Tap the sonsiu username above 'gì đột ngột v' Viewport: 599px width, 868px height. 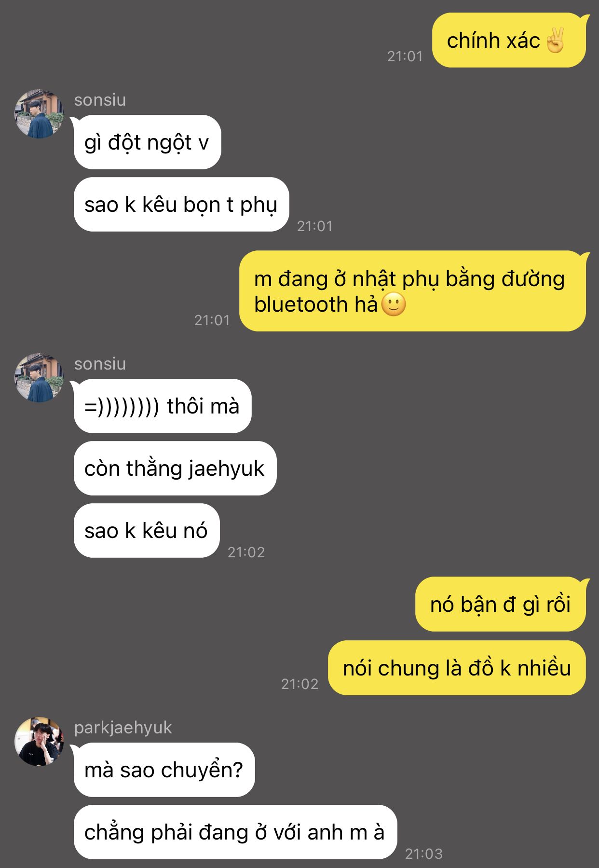(x=100, y=100)
